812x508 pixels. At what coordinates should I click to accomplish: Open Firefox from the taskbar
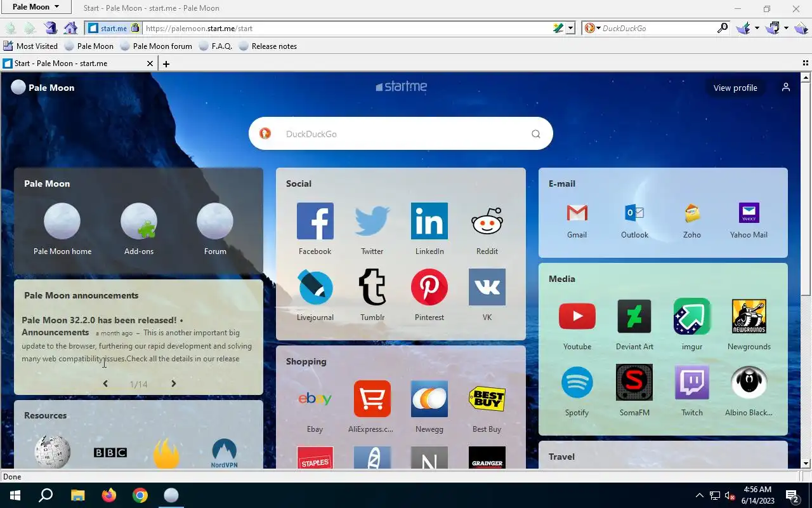click(x=109, y=495)
